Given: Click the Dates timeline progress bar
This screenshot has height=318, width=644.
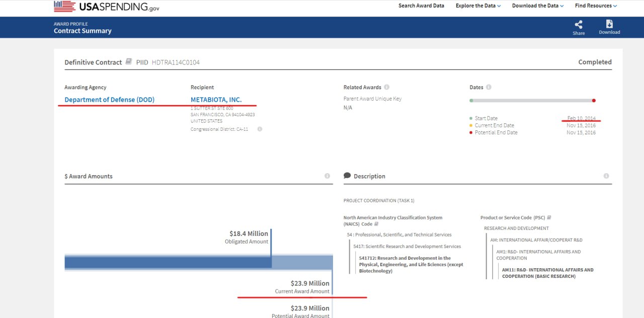Looking at the screenshot, I should 533,101.
